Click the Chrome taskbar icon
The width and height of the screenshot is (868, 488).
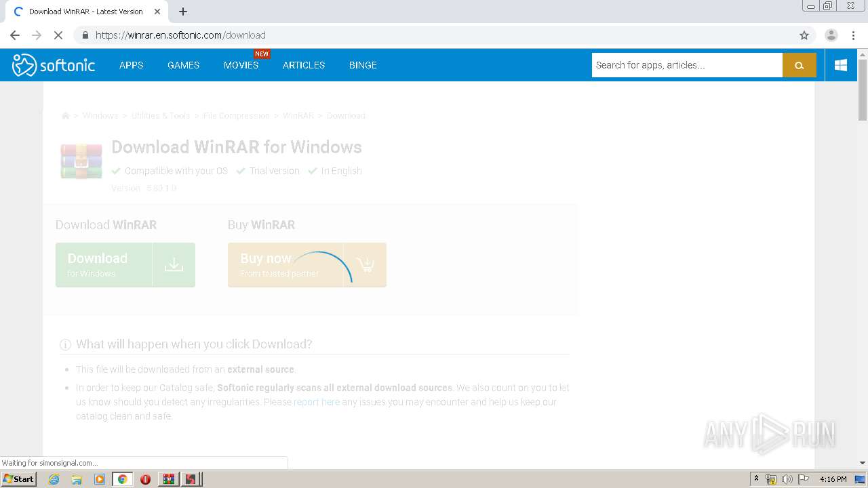point(123,479)
